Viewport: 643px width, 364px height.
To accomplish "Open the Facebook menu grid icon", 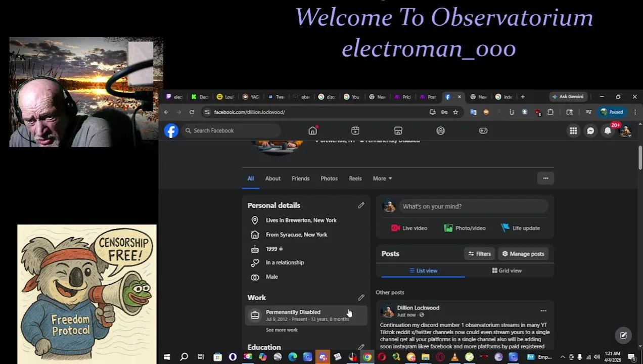I will point(573,131).
